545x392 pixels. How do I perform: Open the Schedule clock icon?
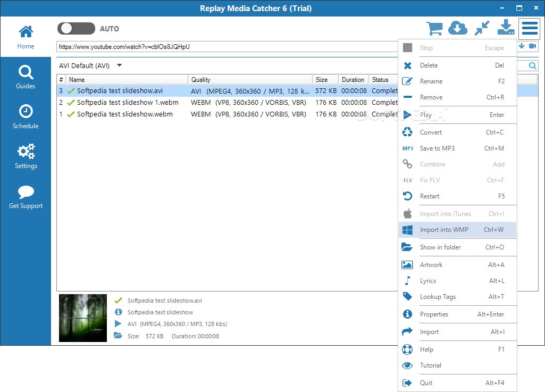tap(26, 112)
